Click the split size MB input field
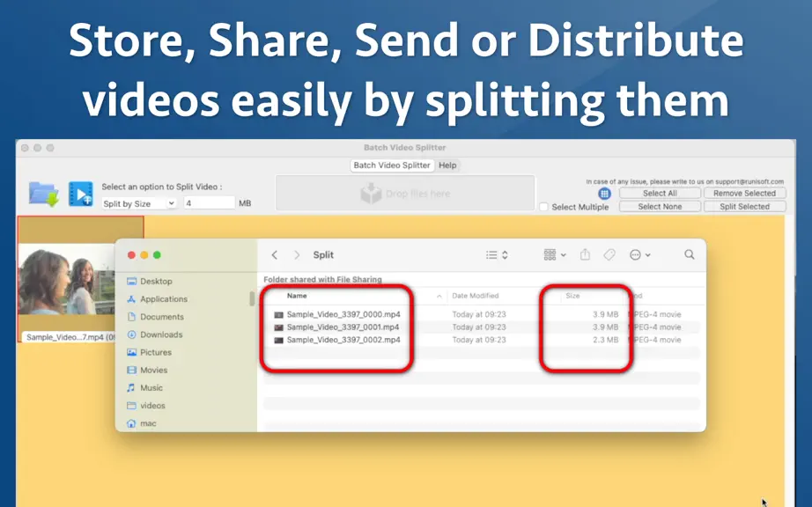 coord(210,203)
